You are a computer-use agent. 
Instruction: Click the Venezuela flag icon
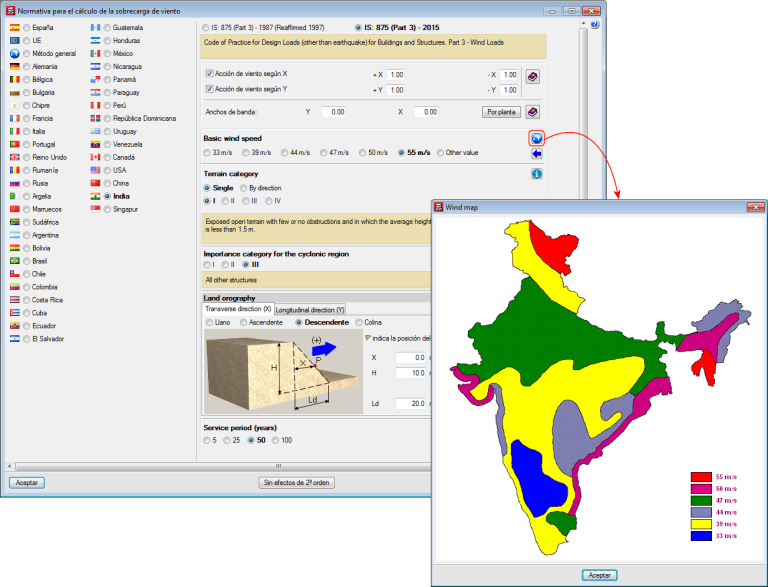[x=95, y=144]
